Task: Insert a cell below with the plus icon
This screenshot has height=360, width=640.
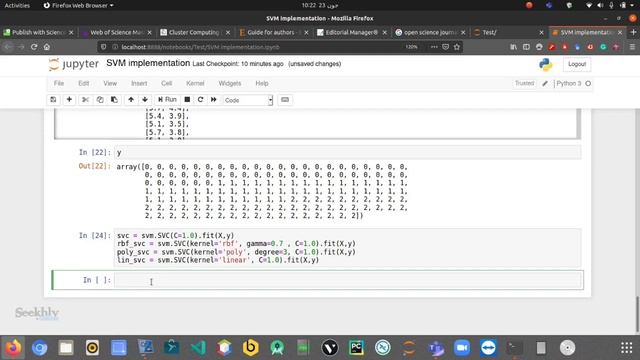Action: [69, 100]
